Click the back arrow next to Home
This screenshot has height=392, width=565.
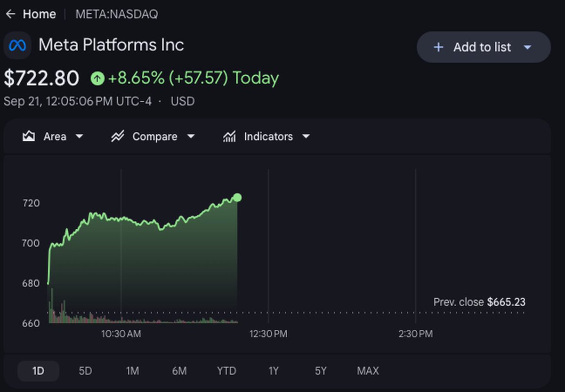[x=10, y=15]
